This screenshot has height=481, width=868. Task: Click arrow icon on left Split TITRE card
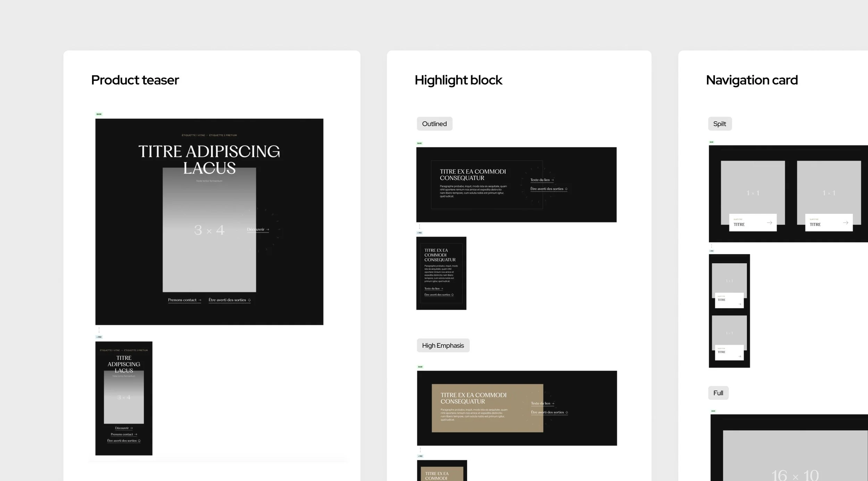769,223
